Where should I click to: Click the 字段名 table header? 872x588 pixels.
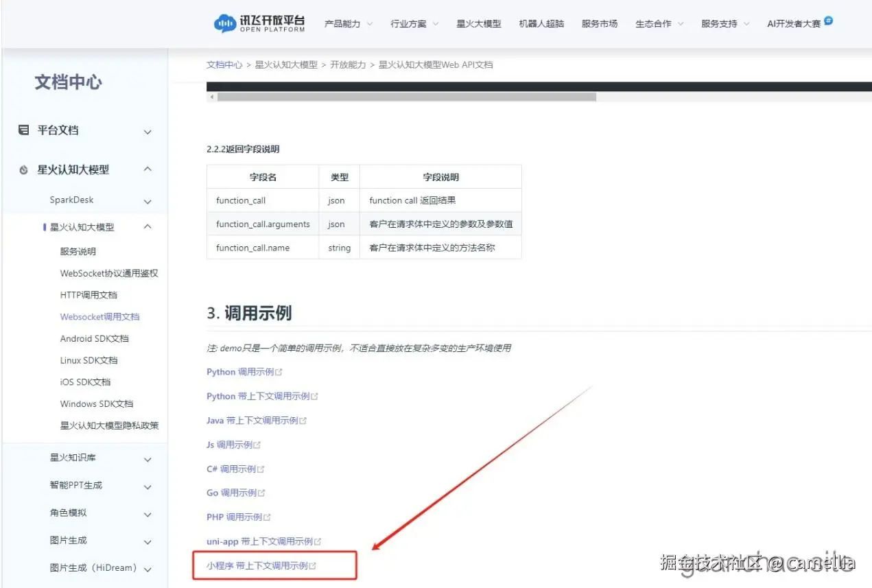pyautogui.click(x=263, y=177)
